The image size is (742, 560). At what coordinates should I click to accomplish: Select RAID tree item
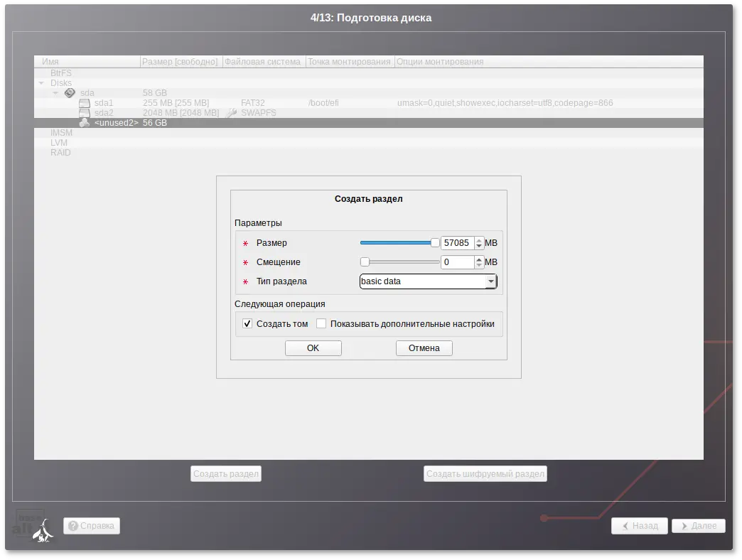pyautogui.click(x=60, y=153)
